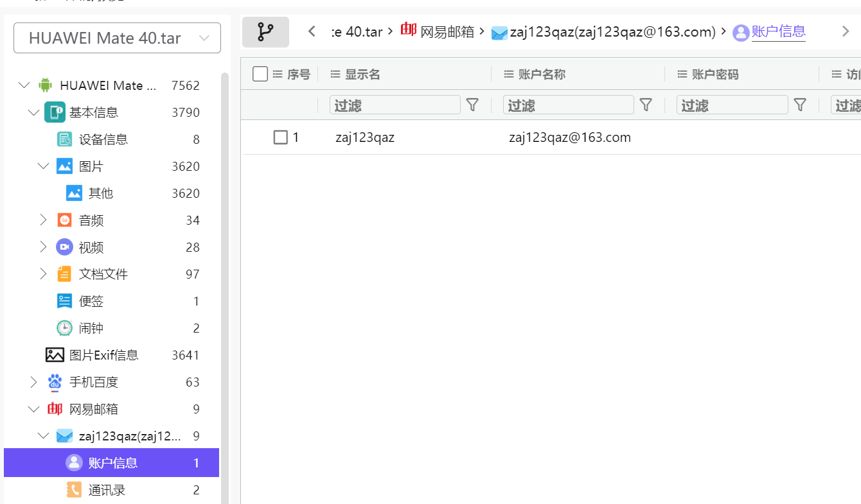This screenshot has width=861, height=504.
Task: Click the filter funnel icon for 账户名称 column
Action: [646, 105]
